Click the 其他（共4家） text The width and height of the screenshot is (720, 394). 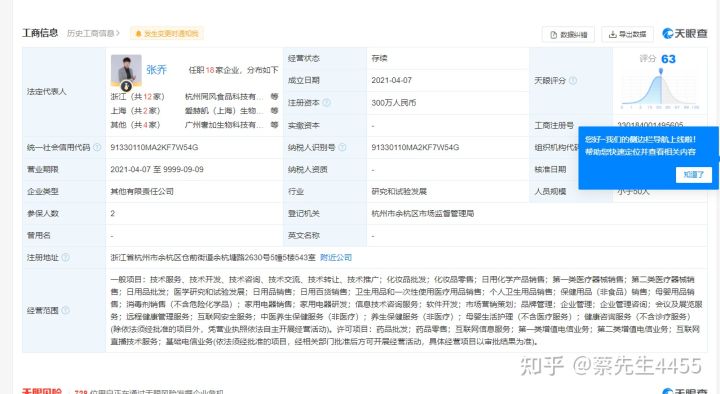[x=135, y=125]
